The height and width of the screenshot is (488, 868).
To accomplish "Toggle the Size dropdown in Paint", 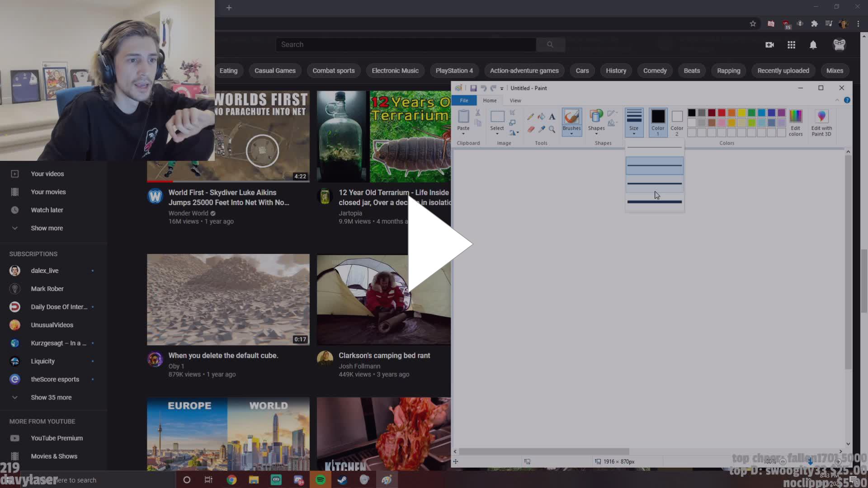I will pos(634,122).
